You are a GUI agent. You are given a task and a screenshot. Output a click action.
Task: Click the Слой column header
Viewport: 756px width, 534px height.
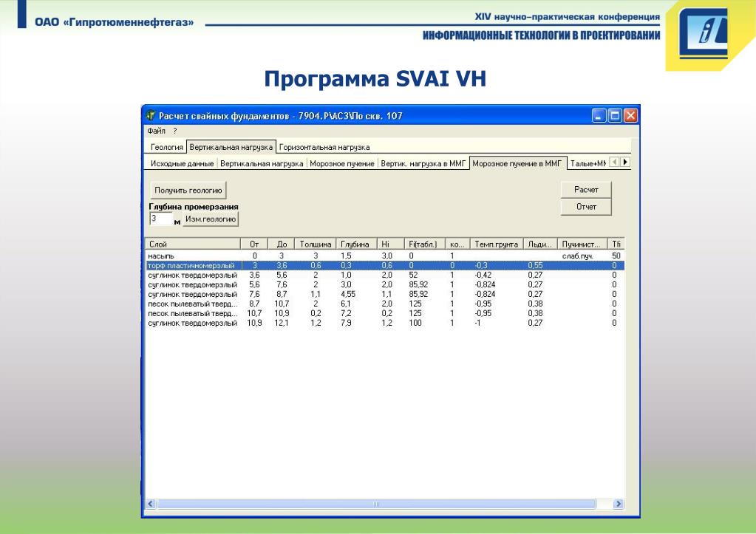coord(193,244)
